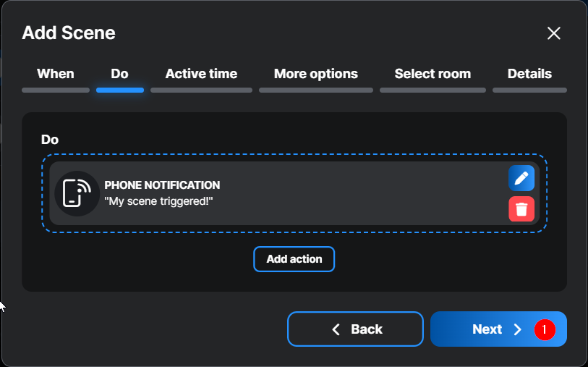This screenshot has width=588, height=367.
Task: Click the phone notification device icon
Action: tap(77, 193)
